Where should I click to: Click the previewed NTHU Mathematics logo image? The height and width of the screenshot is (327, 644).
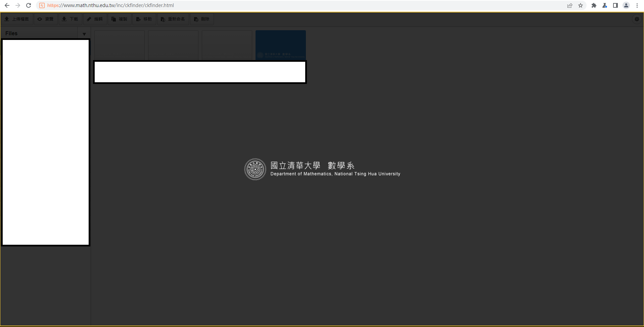[322, 169]
